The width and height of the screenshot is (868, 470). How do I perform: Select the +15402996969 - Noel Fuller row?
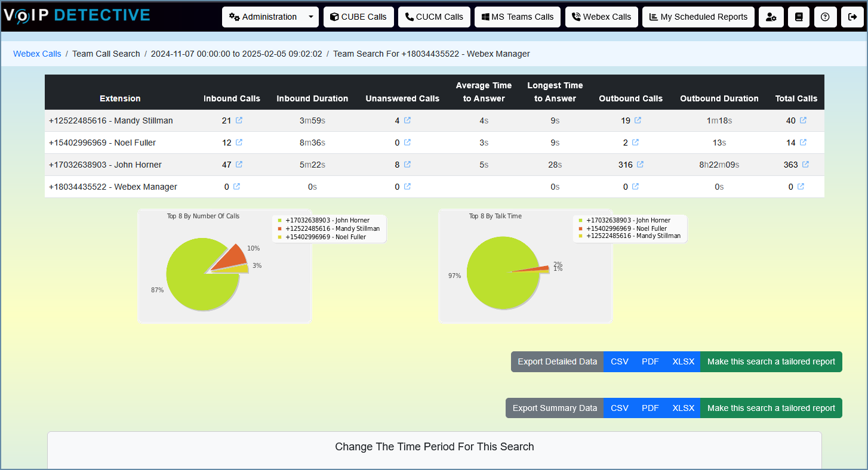click(x=435, y=143)
